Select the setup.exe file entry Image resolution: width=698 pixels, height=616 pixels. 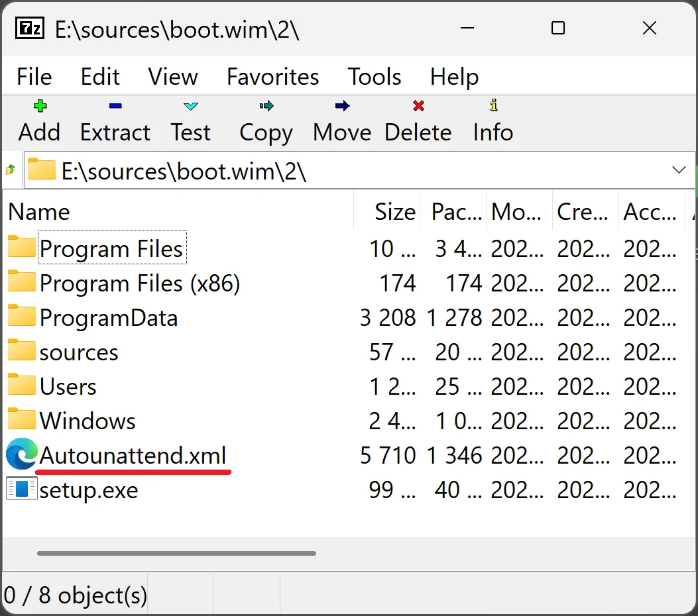pyautogui.click(x=89, y=490)
